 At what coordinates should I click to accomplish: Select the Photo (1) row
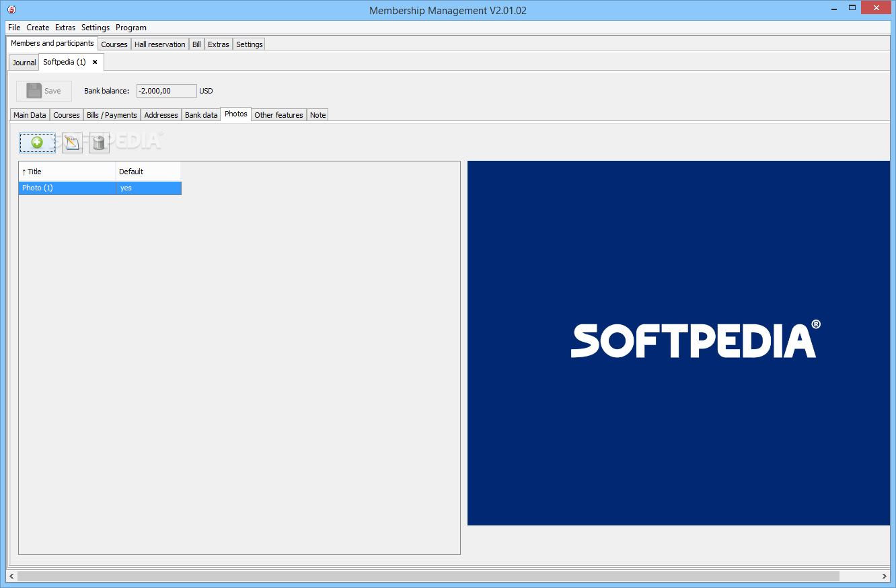click(x=100, y=188)
